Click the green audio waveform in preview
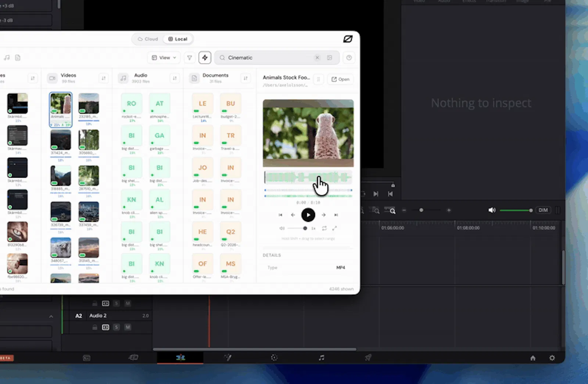The height and width of the screenshot is (384, 588). [x=308, y=178]
